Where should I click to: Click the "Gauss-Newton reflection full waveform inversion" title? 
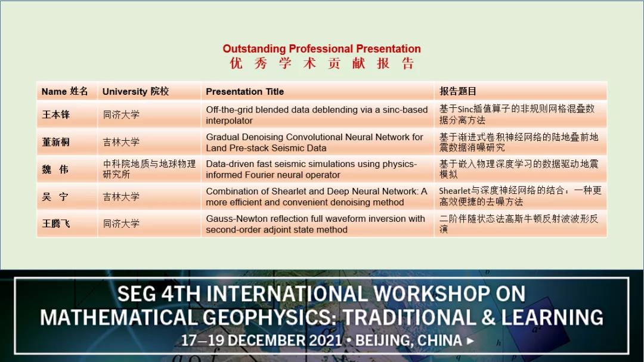pyautogui.click(x=315, y=224)
